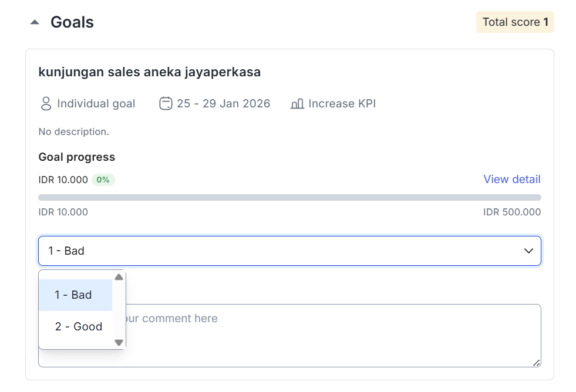The image size is (576, 392).
Task: Click the comment box resize handle
Action: point(536,363)
